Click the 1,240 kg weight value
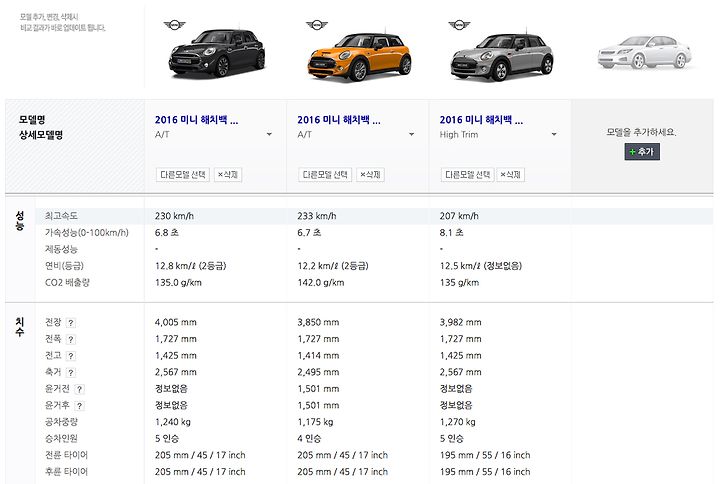Viewport: 720px width, 484px height. [173, 422]
